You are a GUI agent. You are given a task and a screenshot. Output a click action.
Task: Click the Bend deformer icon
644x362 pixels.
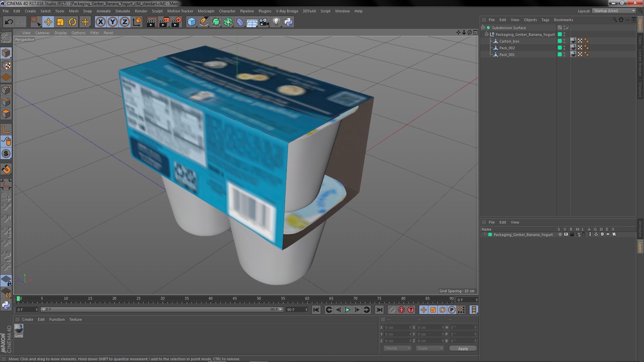pyautogui.click(x=240, y=22)
